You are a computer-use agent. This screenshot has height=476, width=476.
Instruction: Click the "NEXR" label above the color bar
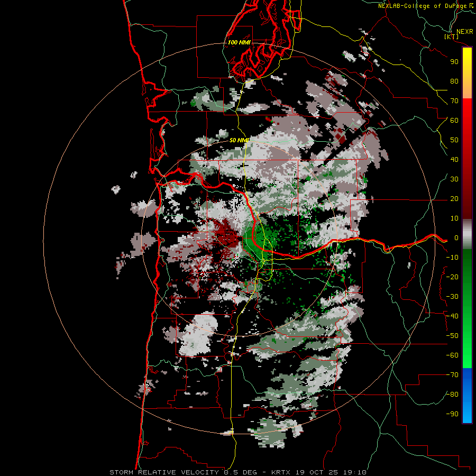click(x=464, y=31)
